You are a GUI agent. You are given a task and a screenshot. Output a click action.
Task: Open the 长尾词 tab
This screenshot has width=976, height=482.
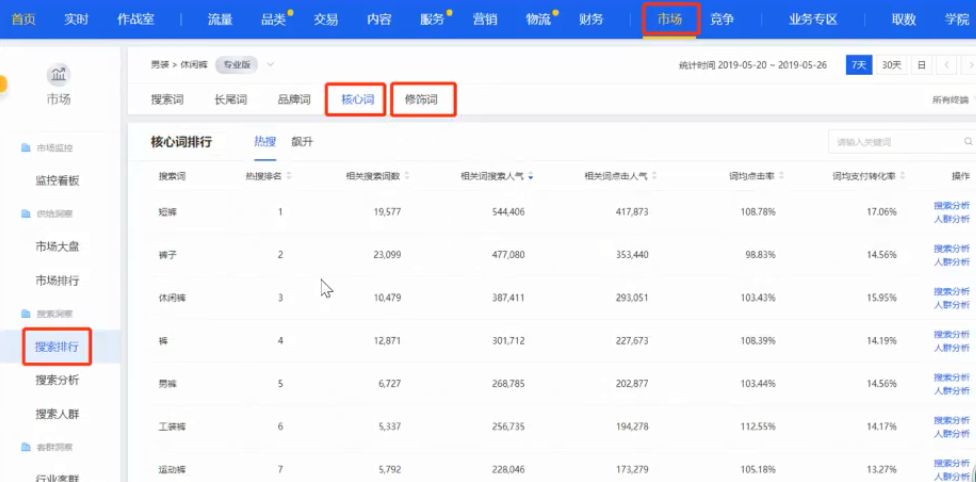[x=230, y=100]
